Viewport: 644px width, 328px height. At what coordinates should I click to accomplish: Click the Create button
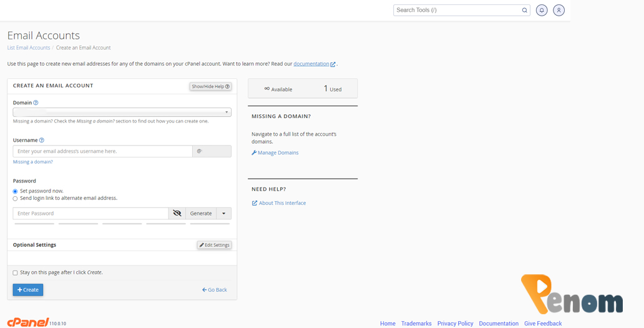[28, 290]
